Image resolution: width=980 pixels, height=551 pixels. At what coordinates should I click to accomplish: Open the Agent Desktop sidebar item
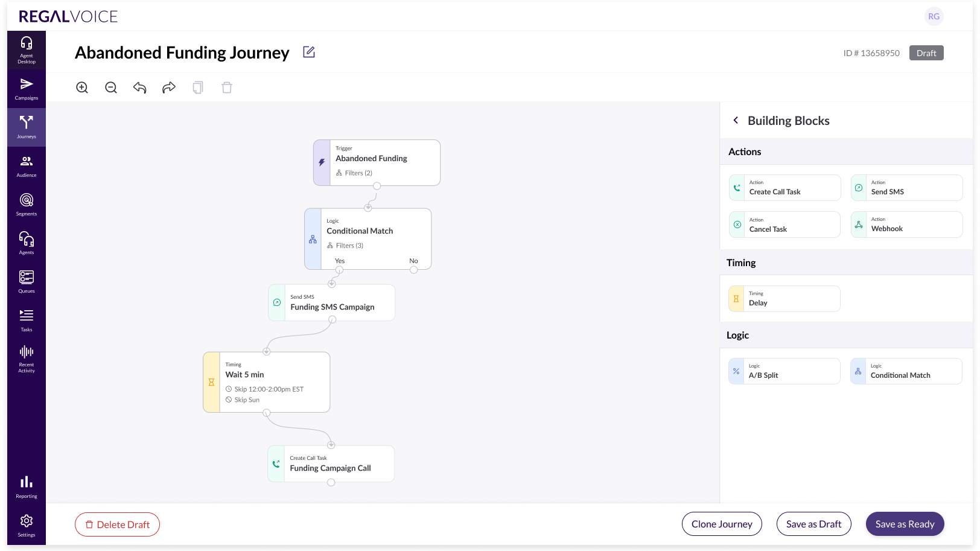pyautogui.click(x=27, y=50)
